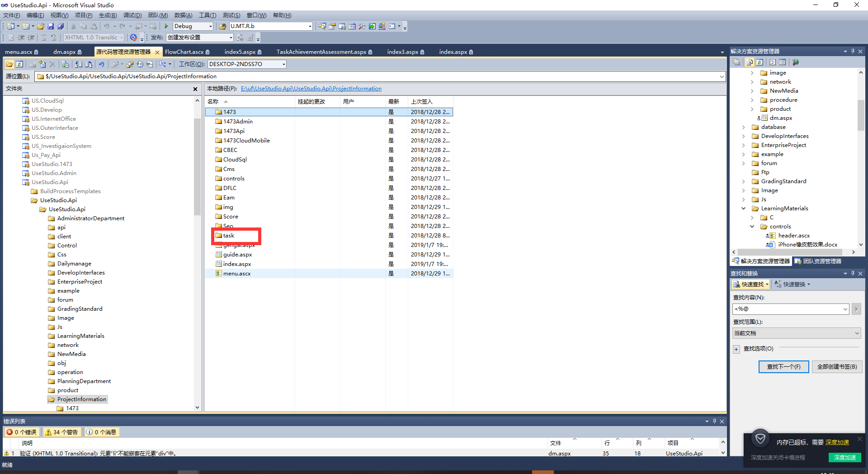Open the source location path dropdown
Screen dimensions: 868x474
click(722, 76)
